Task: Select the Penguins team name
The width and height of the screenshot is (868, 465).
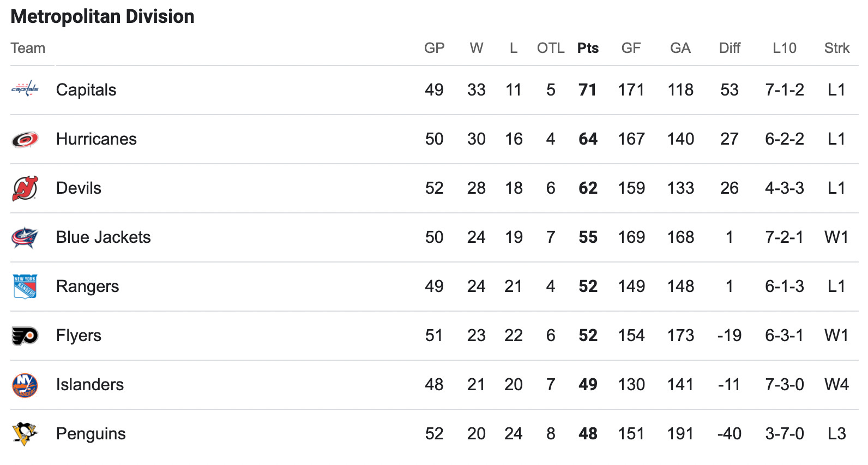Action: [x=91, y=434]
